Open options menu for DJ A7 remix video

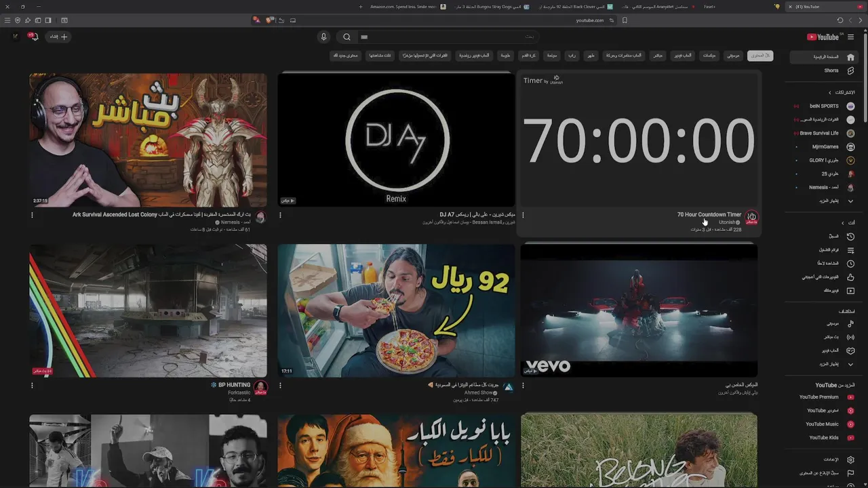pyautogui.click(x=280, y=216)
